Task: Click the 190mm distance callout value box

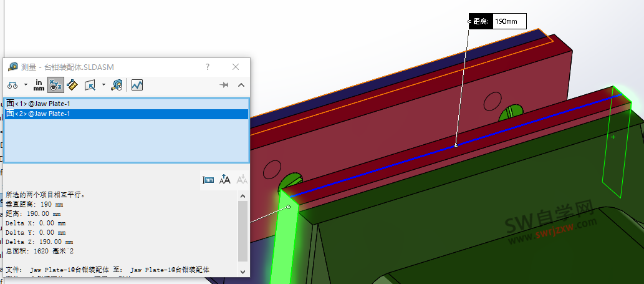Action: 509,22
